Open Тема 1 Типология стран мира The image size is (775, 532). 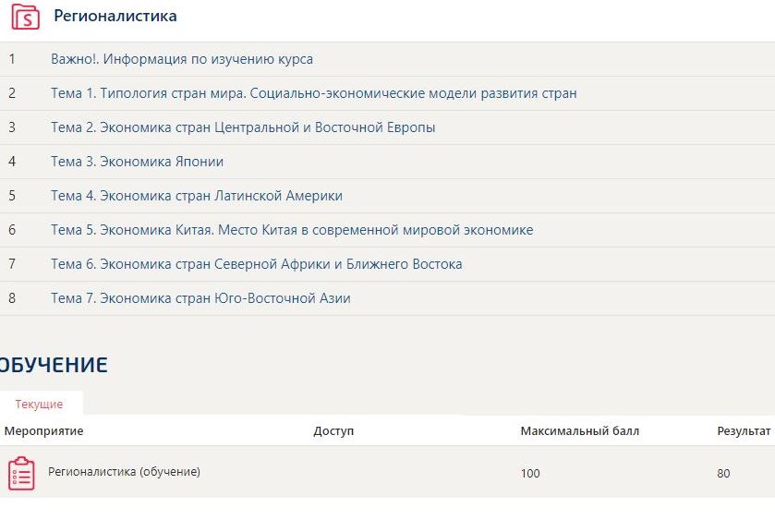(x=314, y=93)
